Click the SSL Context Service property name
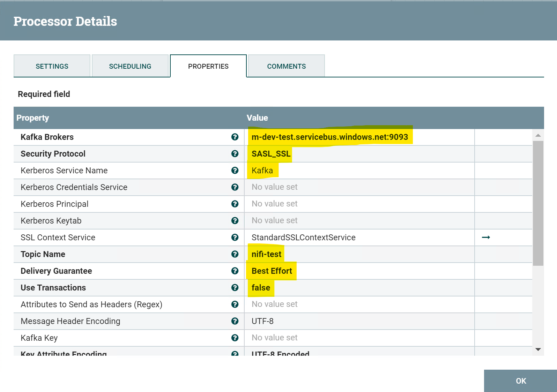 point(58,238)
